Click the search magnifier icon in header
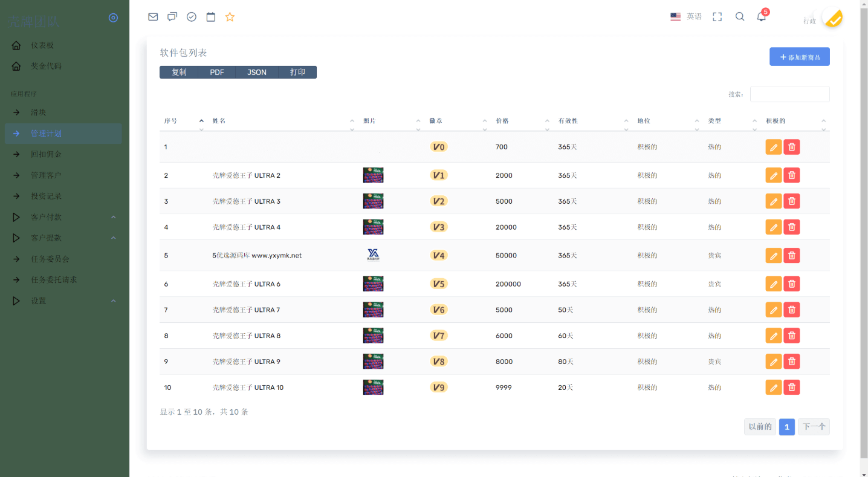Image resolution: width=868 pixels, height=477 pixels. 740,17
